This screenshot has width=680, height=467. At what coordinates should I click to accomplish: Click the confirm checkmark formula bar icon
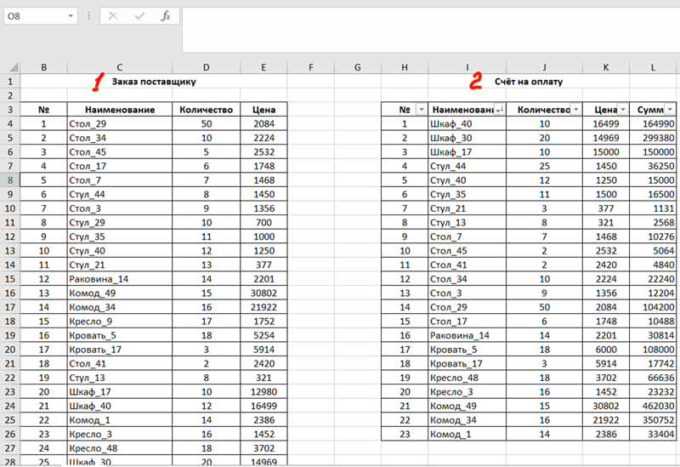click(139, 16)
